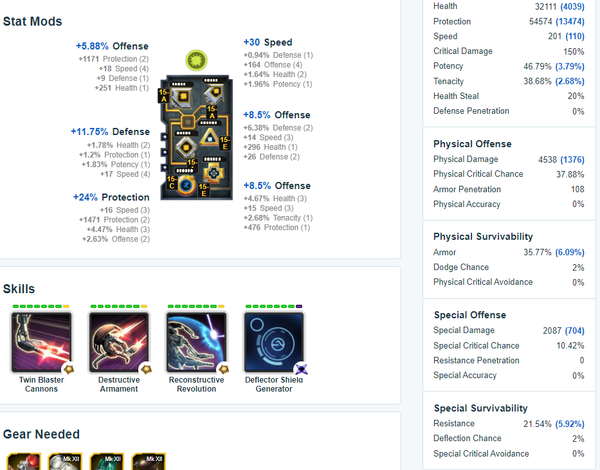Select the cross mod slot icon

(214, 173)
